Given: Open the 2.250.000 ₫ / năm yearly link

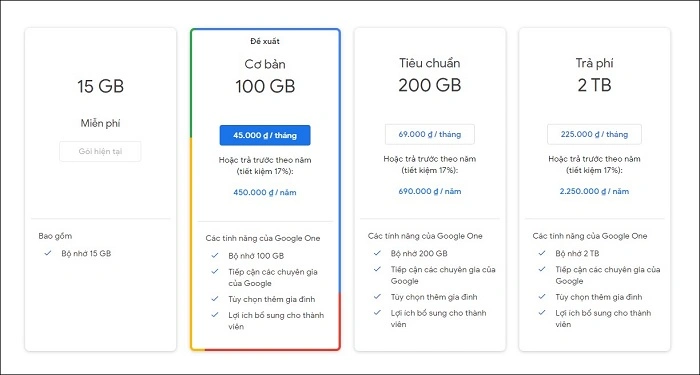Looking at the screenshot, I should 594,192.
